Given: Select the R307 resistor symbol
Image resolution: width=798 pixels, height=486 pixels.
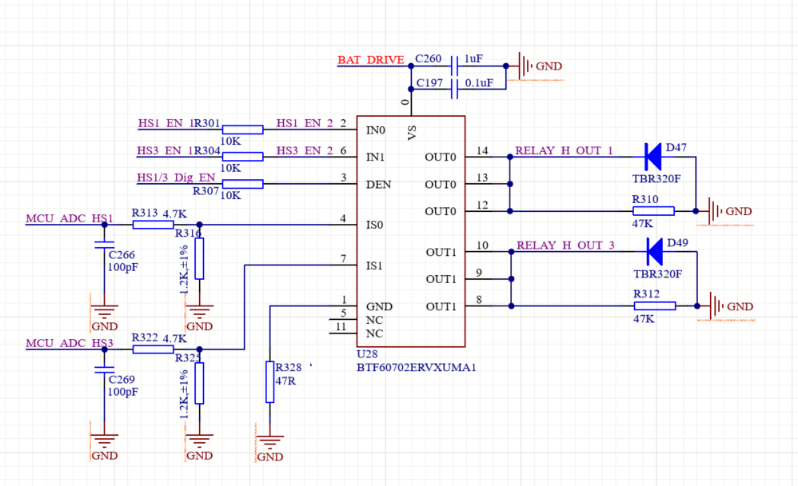Looking at the screenshot, I should pyautogui.click(x=243, y=184).
